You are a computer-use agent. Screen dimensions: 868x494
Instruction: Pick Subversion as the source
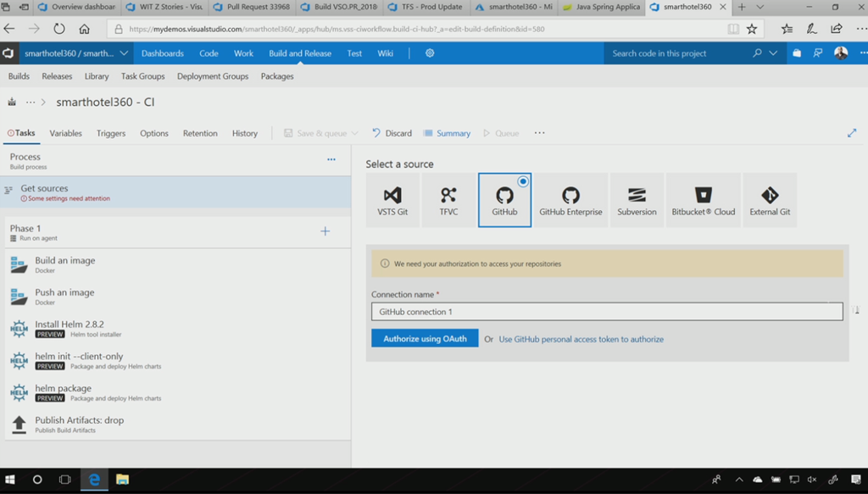[x=637, y=201]
